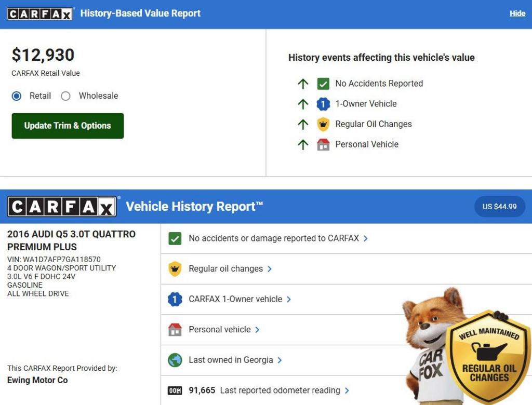Expand No accidents or damage reported details
This screenshot has height=405, width=532.
(x=278, y=238)
